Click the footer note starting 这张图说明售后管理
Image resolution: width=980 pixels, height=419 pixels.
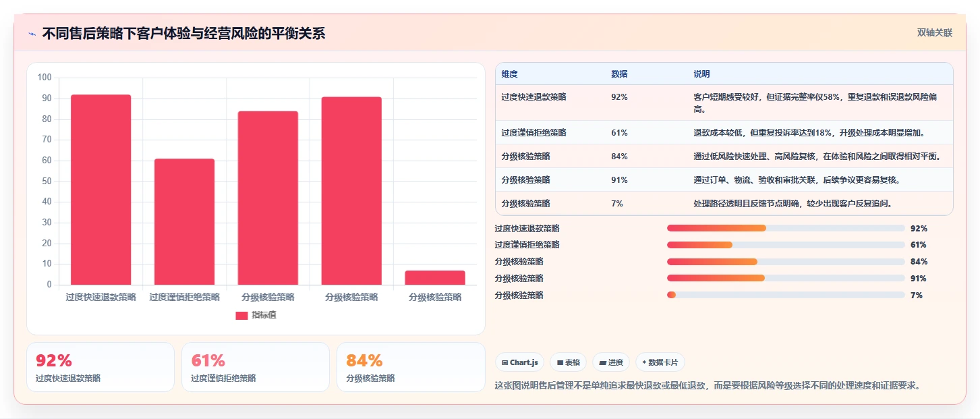(x=708, y=386)
